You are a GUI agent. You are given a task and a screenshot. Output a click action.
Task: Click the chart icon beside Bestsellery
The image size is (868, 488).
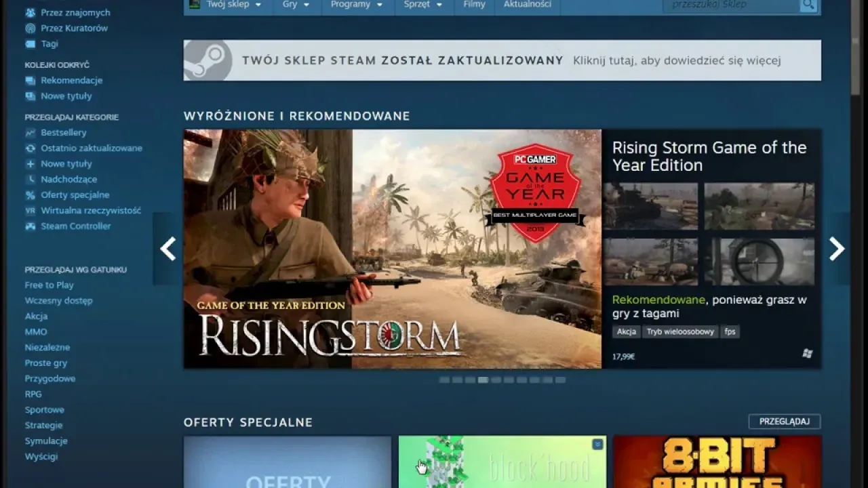30,133
